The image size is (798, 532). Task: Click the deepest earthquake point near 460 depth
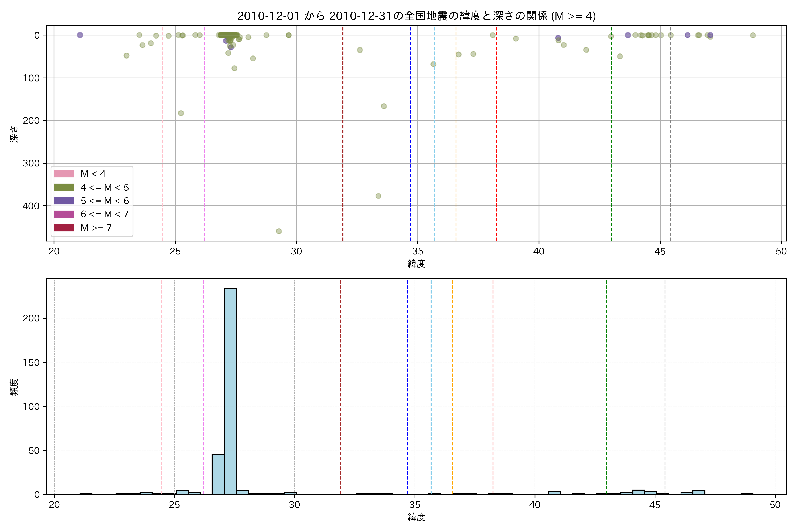point(279,231)
